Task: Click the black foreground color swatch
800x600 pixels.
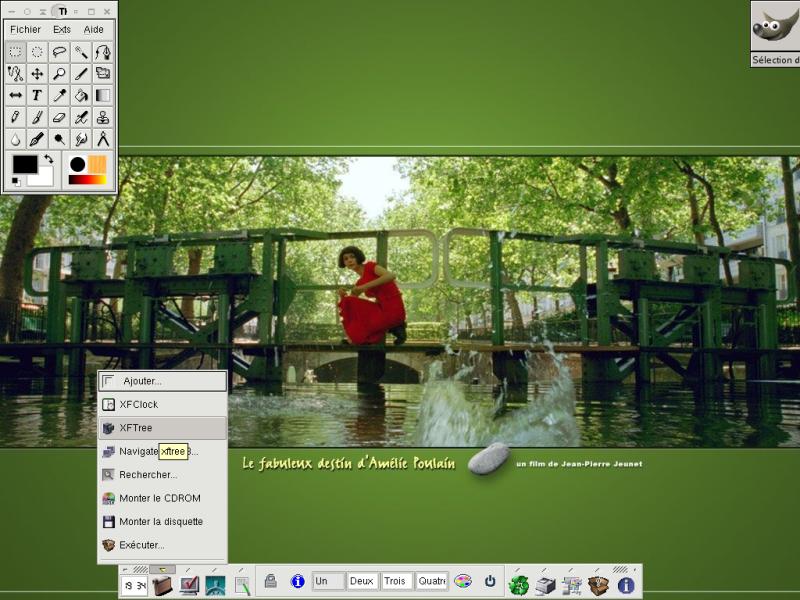Action: pos(24,164)
